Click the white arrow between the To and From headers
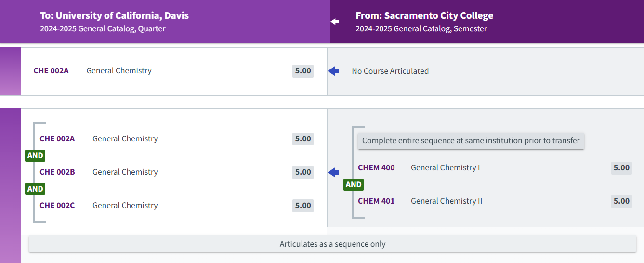This screenshot has height=263, width=644. point(335,22)
